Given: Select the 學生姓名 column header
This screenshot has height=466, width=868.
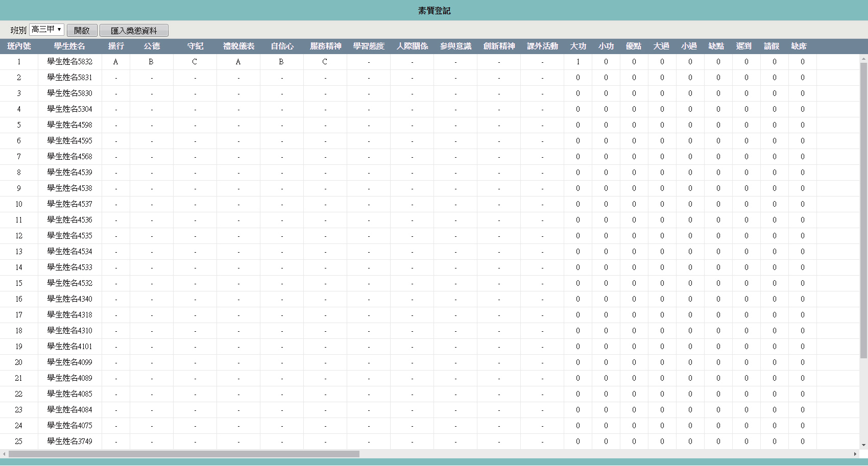Looking at the screenshot, I should tap(69, 46).
